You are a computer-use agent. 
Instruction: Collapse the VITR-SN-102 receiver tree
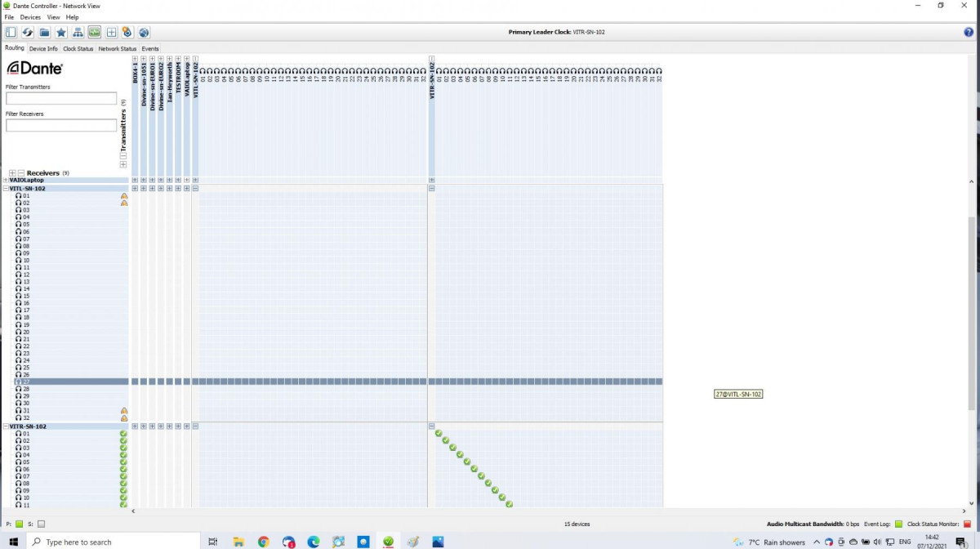click(x=6, y=426)
